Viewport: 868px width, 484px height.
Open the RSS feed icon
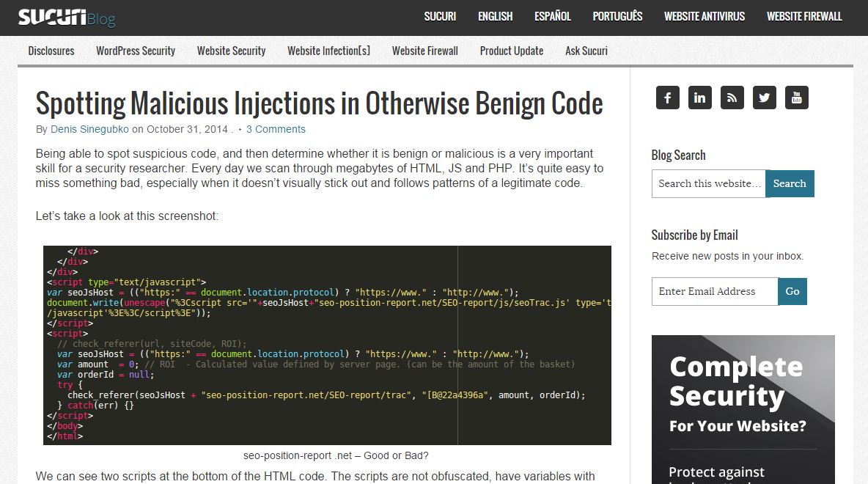pos(732,98)
